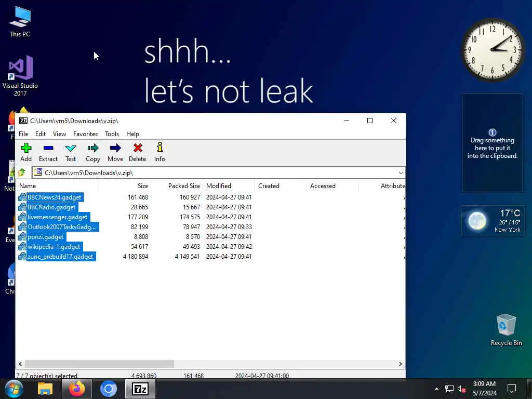
Task: Click size value 177 209
Action: 138,217
